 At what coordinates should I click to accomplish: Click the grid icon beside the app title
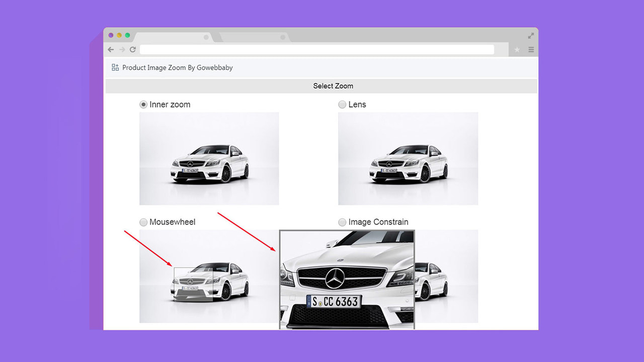click(x=115, y=67)
